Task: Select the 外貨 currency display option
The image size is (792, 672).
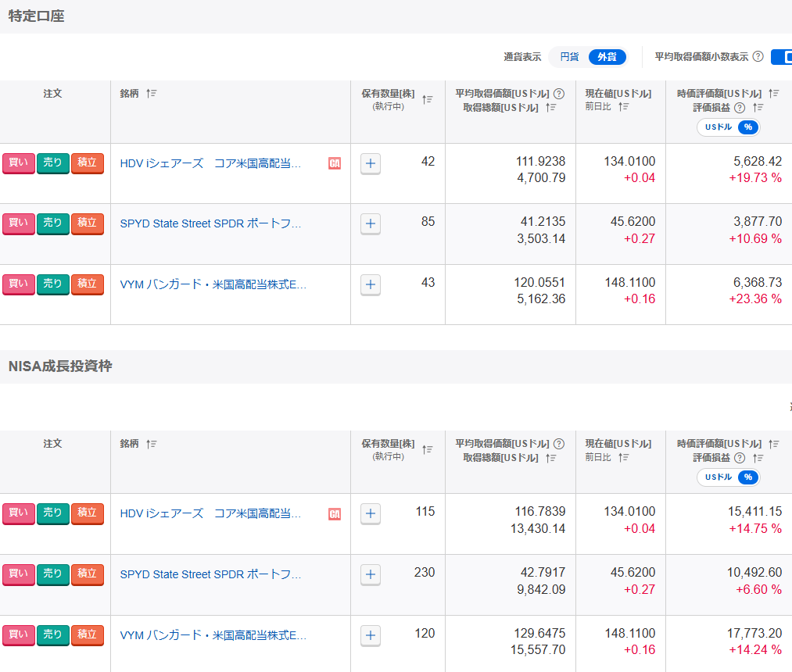Action: (x=607, y=57)
